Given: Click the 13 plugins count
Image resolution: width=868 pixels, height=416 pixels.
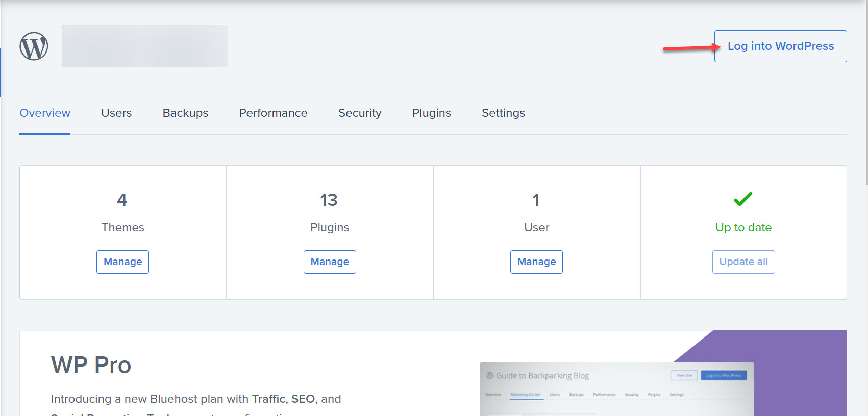Looking at the screenshot, I should tap(329, 200).
